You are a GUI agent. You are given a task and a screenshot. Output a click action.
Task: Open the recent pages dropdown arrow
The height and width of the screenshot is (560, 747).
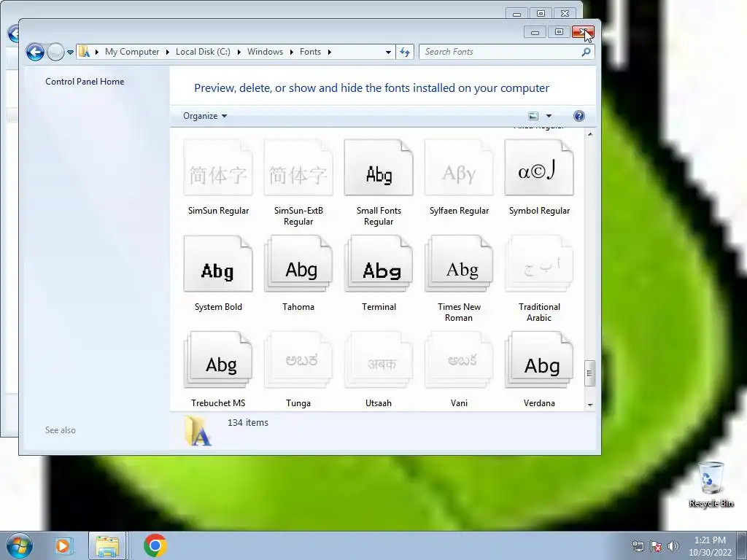(70, 52)
